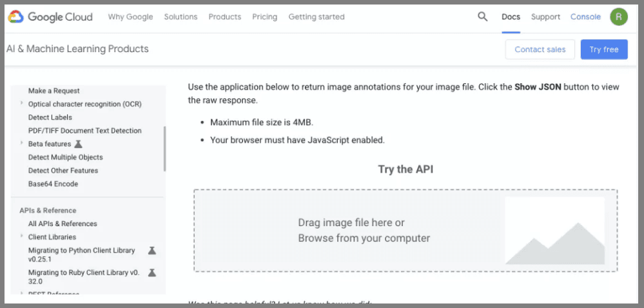Screen dimensions: 644x308
Task: Click the sidebar vertical scrollbar
Action: (165, 148)
